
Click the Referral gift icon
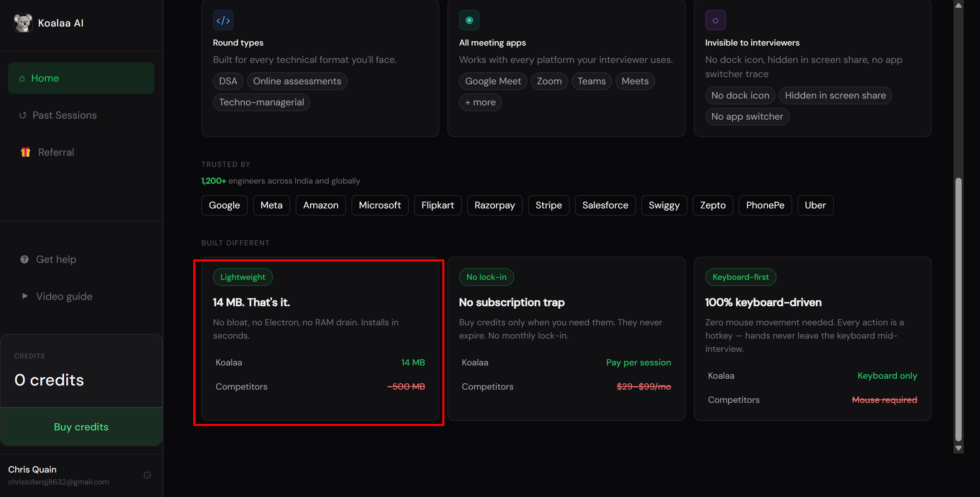pyautogui.click(x=26, y=152)
